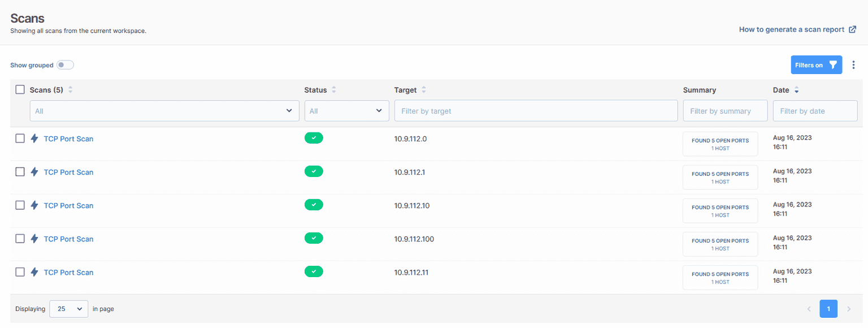Open 'How to generate a scan report' link
868x328 pixels.
coord(797,29)
